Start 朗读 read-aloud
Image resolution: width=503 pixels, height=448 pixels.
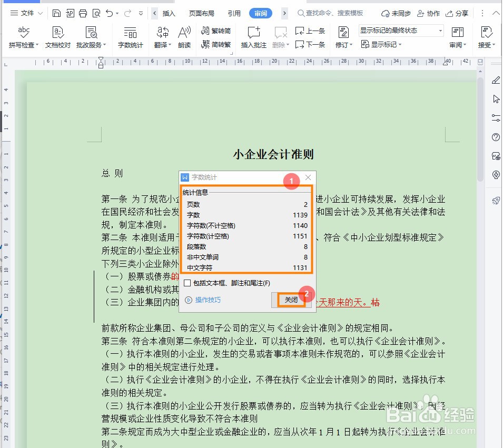pos(185,37)
